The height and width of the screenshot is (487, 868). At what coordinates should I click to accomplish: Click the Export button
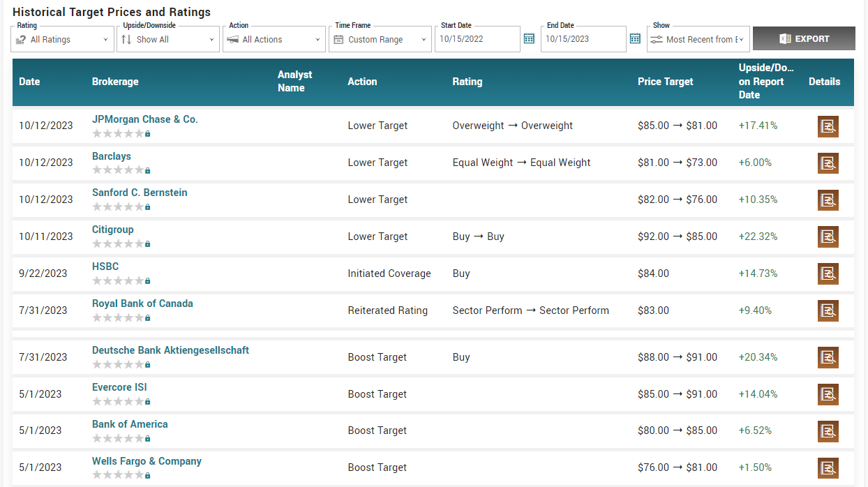pos(804,39)
